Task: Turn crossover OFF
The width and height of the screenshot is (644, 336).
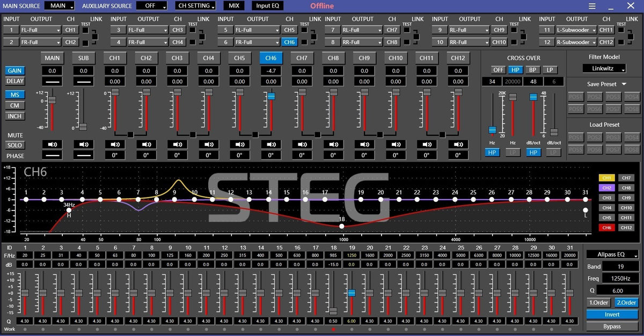Action: click(x=499, y=70)
